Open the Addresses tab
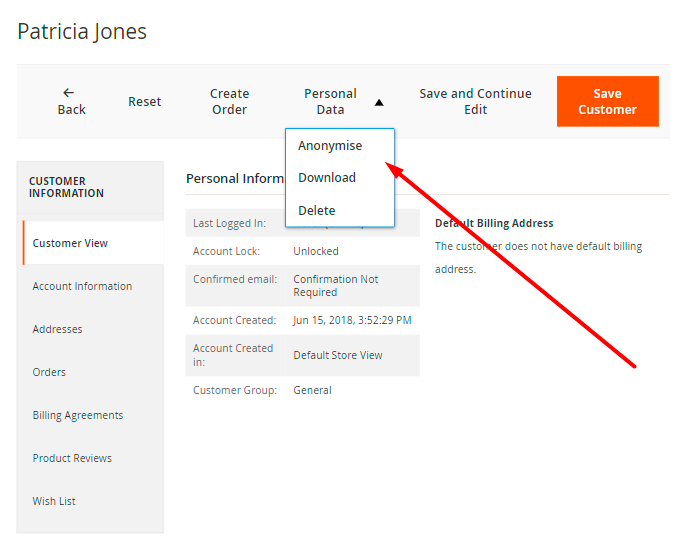The image size is (684, 547). 57,329
